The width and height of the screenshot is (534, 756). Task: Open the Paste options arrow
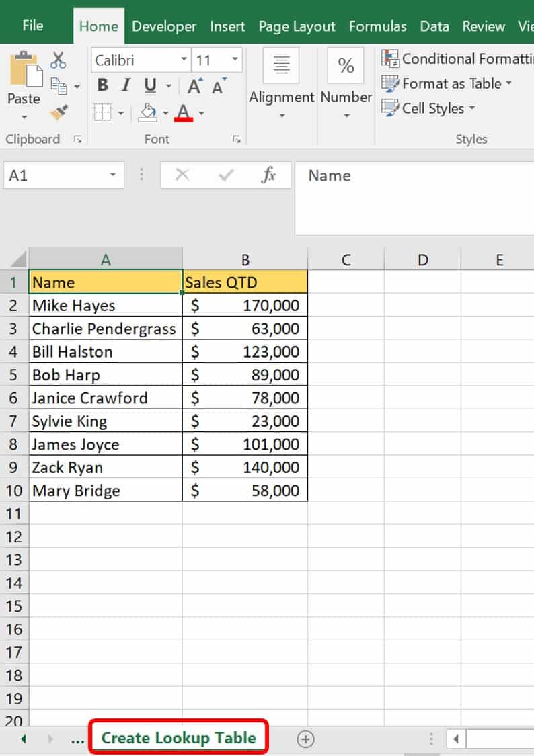[x=24, y=117]
